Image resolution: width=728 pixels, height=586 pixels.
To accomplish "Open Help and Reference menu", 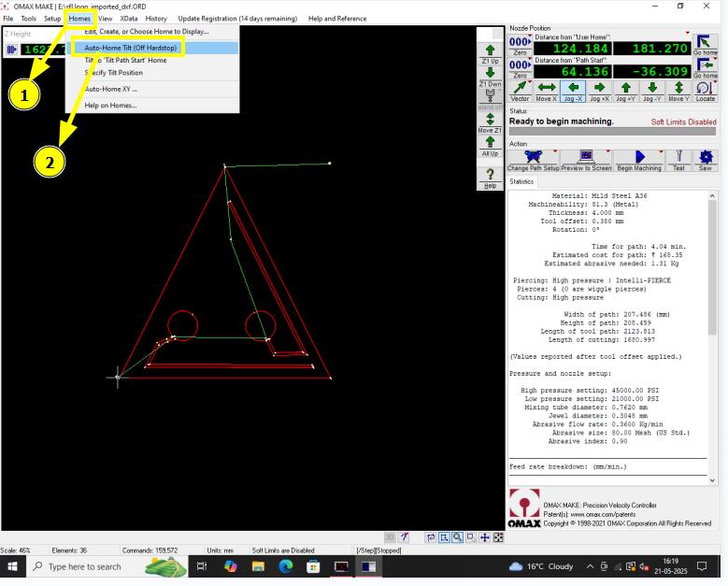I will coord(337,19).
